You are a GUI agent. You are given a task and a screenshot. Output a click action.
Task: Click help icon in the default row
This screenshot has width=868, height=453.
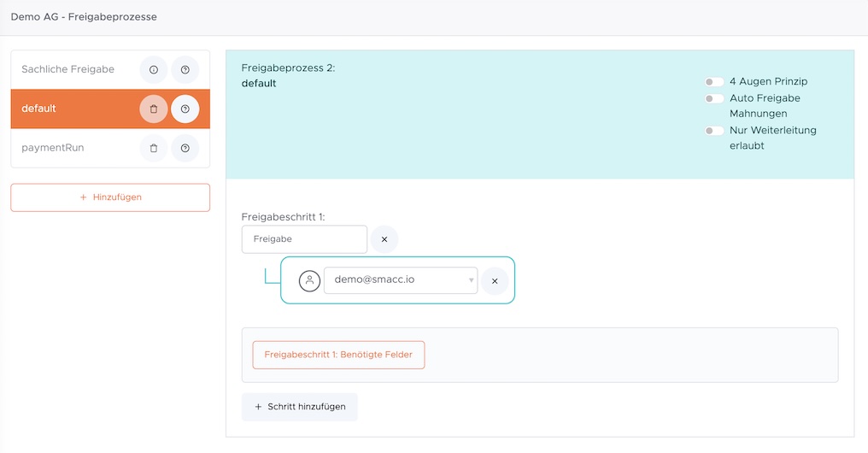(185, 109)
